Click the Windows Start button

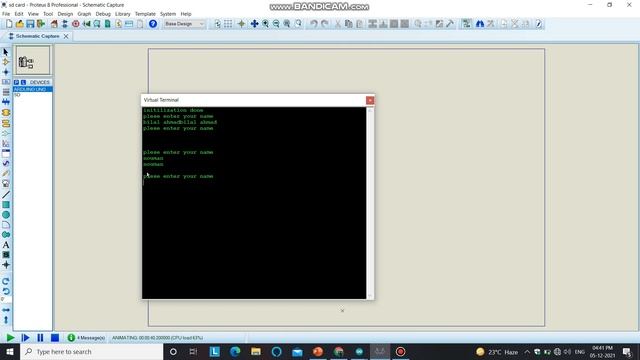[10, 352]
